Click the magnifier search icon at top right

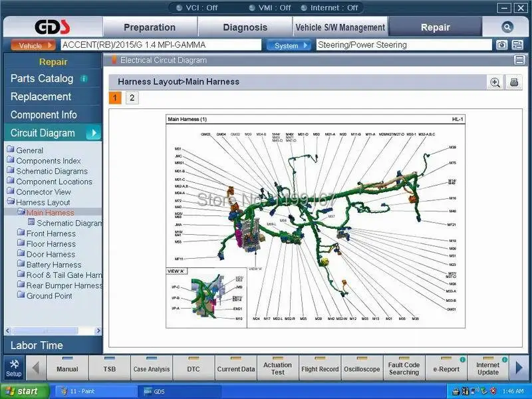tap(507, 27)
